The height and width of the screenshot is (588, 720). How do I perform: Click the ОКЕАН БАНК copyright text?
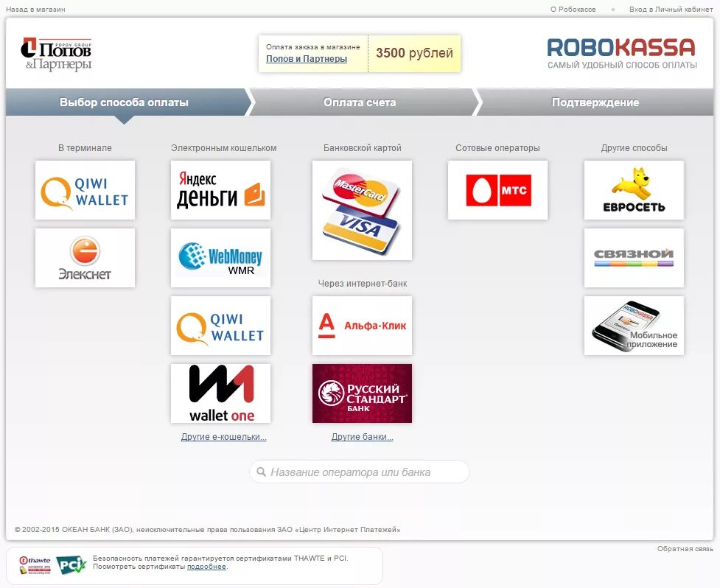pos(207,530)
